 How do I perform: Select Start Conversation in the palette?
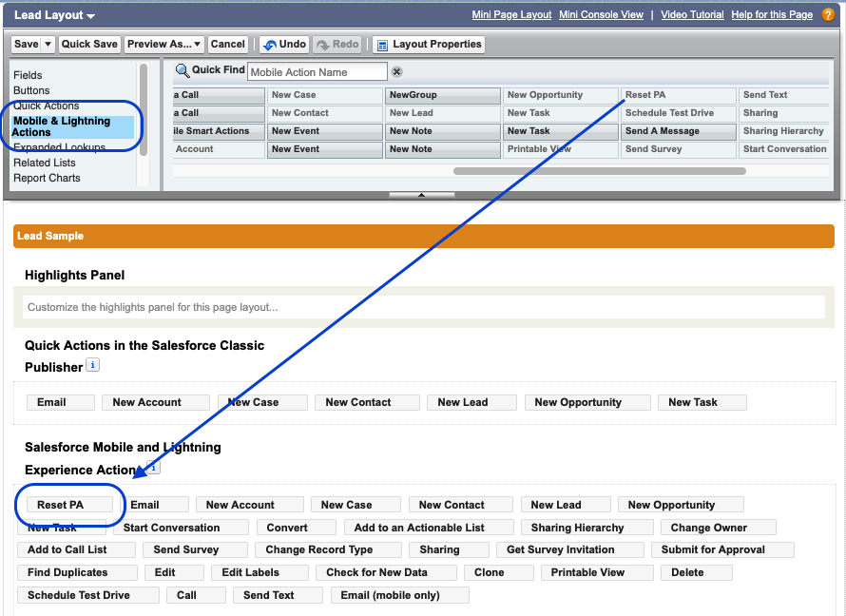pyautogui.click(x=783, y=149)
